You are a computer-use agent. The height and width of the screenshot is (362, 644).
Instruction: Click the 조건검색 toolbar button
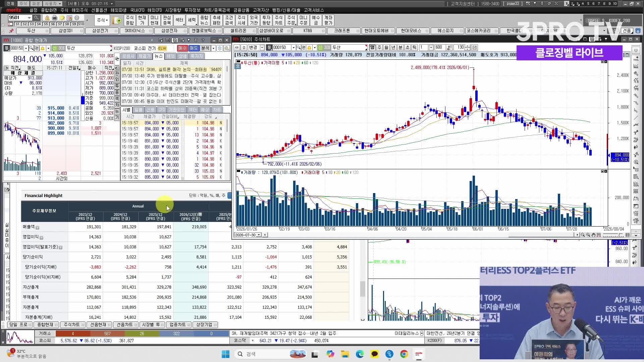[x=229, y=20]
